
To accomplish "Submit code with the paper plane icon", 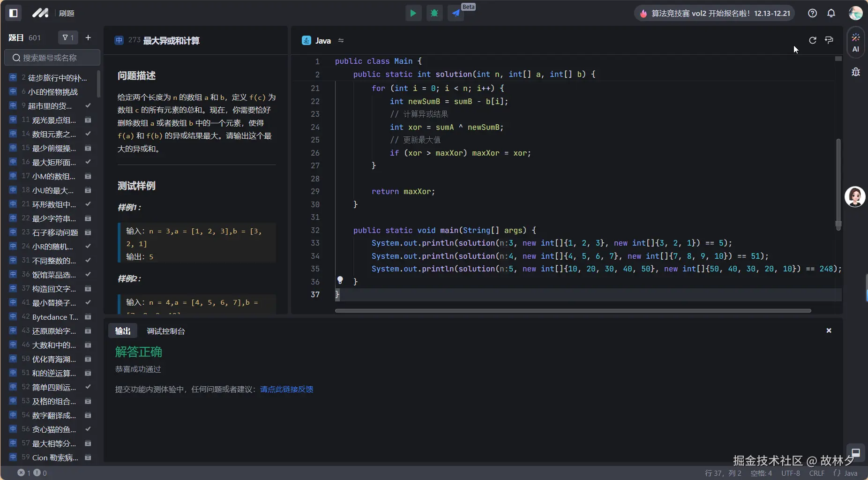I will [456, 13].
